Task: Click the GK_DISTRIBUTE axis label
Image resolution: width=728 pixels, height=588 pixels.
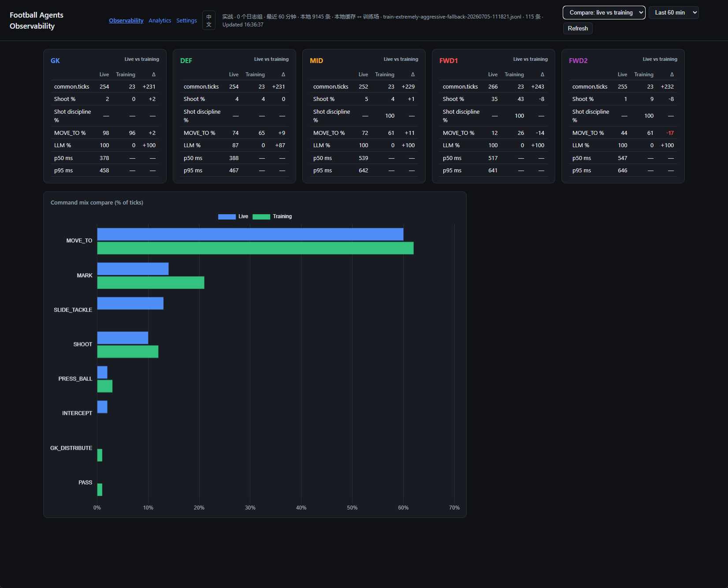Action: coord(71,448)
